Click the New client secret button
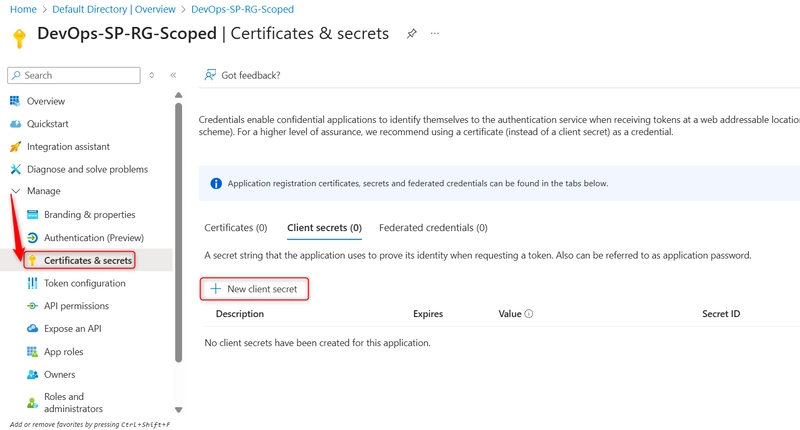The height and width of the screenshot is (430, 800). (254, 289)
